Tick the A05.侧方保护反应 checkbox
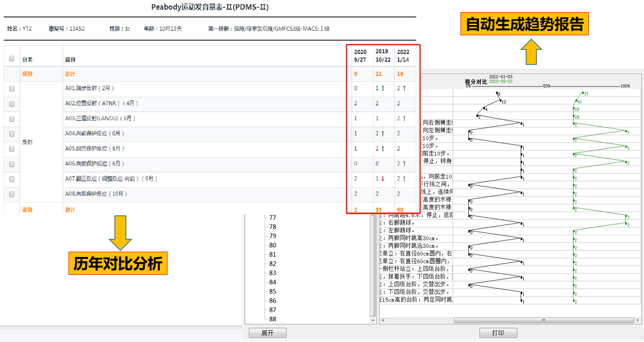The height and width of the screenshot is (342, 644). pos(12,149)
